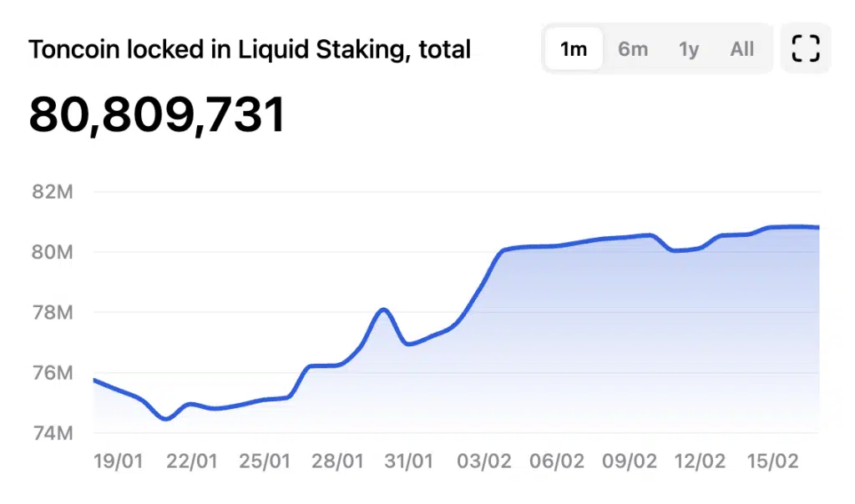Select the 1m time range tab
The image size is (855, 504).
574,49
